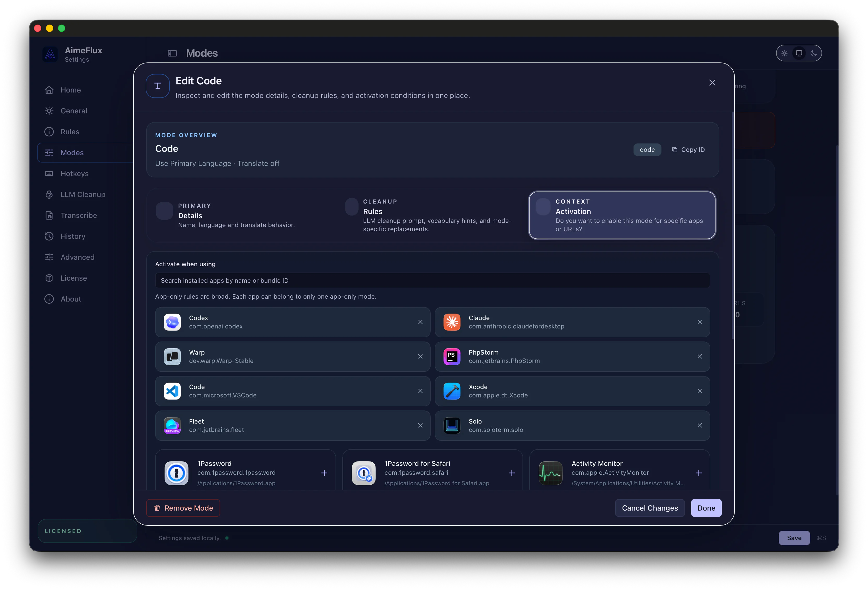Screen dimensions: 868x590
Task: Click the AimeFlux logo icon
Action: pos(50,55)
